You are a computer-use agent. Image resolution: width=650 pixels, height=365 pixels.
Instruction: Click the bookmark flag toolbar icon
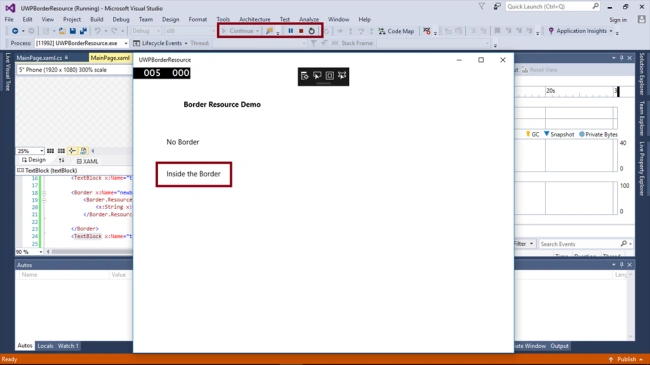pyautogui.click(x=497, y=31)
